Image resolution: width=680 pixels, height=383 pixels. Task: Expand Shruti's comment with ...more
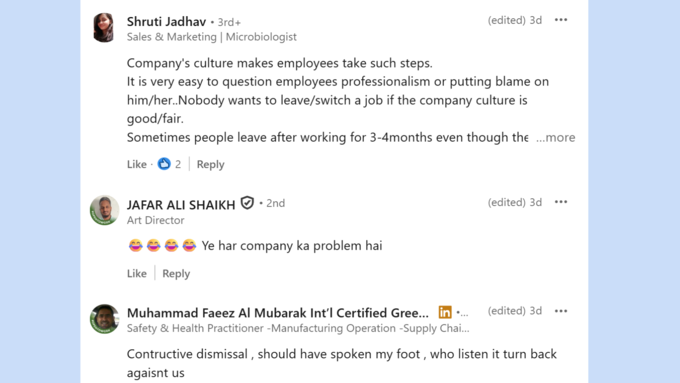[x=556, y=137]
